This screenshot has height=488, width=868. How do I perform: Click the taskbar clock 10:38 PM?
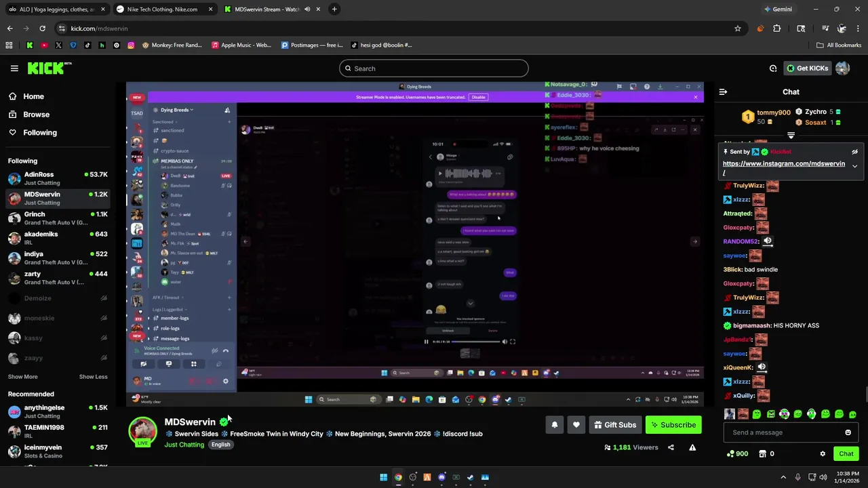[846, 477]
